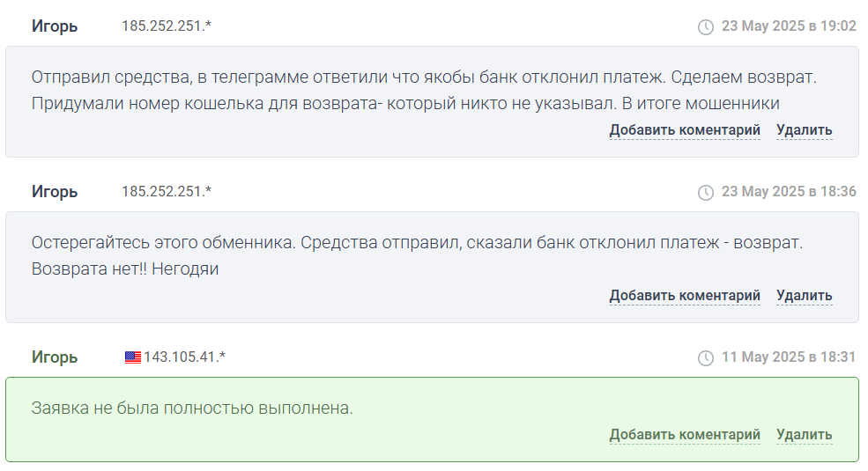This screenshot has width=868, height=471.
Task: Click the clock icon beside 23 May 19:02
Action: click(x=705, y=26)
